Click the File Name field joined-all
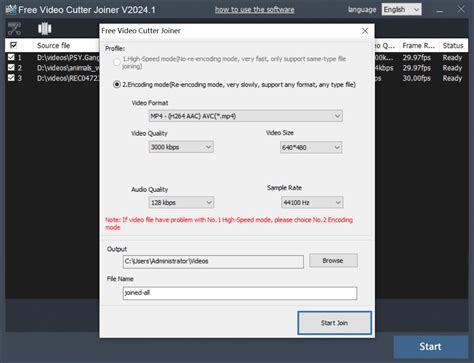Screen dimensions: 474x363 (240, 293)
